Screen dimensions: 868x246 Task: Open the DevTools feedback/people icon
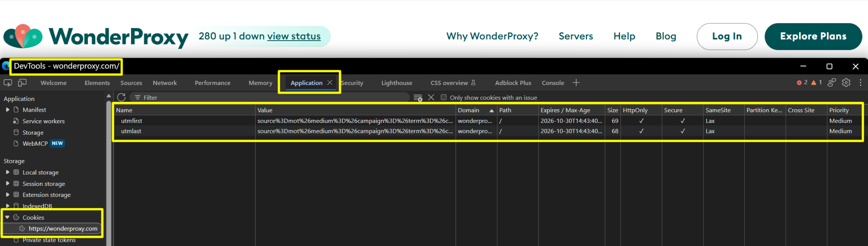832,83
